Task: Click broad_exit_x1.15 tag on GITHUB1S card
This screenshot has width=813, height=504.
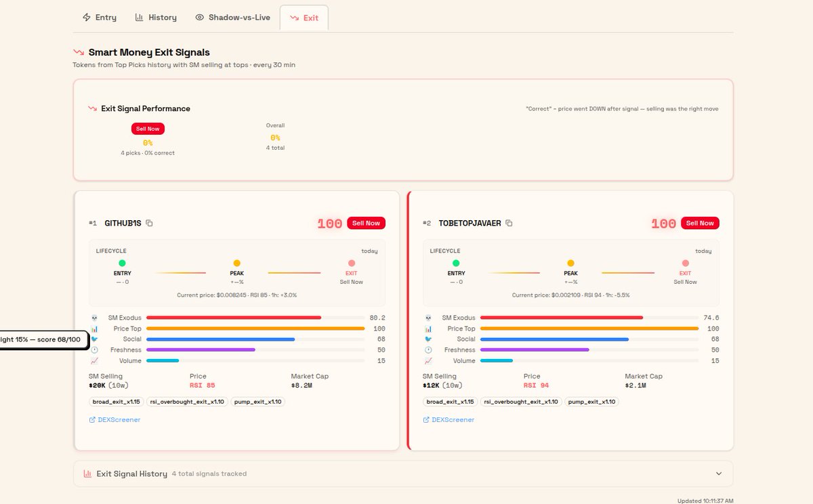Action: [x=116, y=402]
